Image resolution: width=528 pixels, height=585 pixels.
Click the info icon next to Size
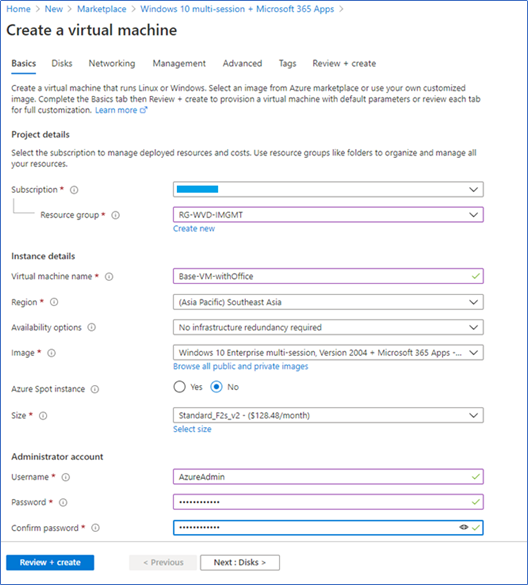pyautogui.click(x=43, y=416)
